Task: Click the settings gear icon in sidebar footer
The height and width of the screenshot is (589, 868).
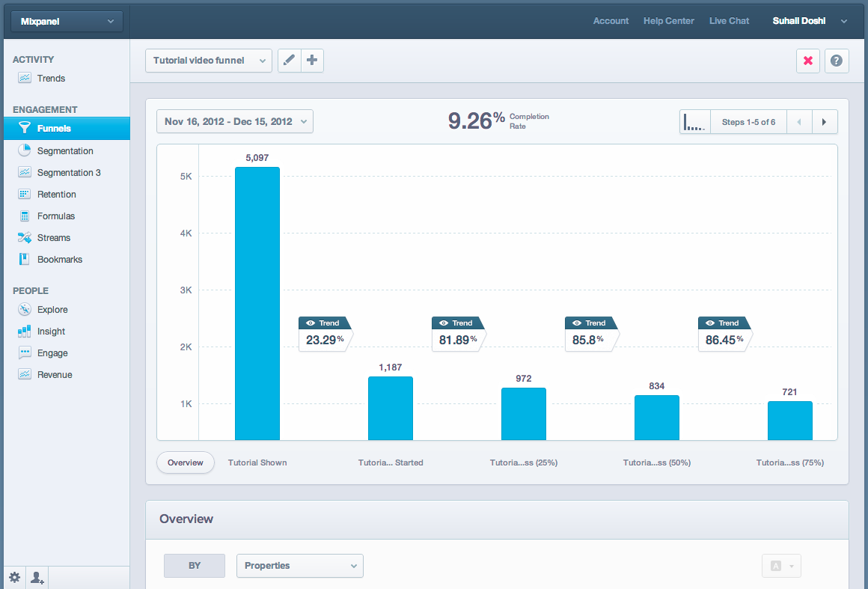Action: pos(14,577)
